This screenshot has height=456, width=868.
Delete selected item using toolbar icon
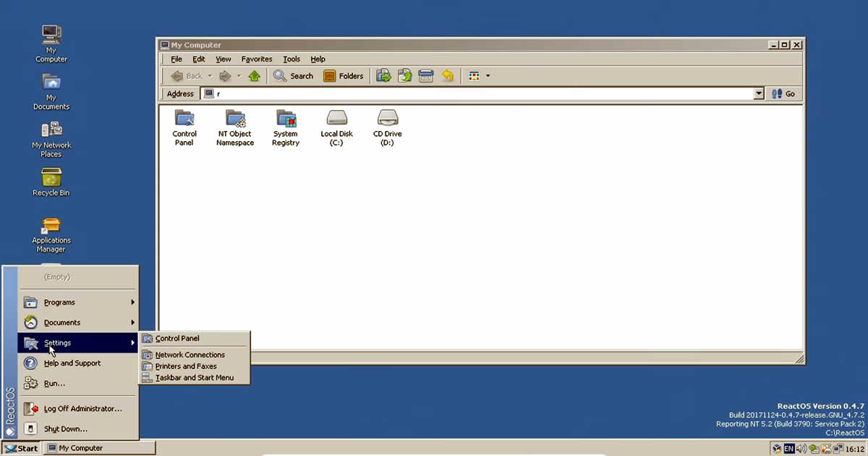(425, 75)
